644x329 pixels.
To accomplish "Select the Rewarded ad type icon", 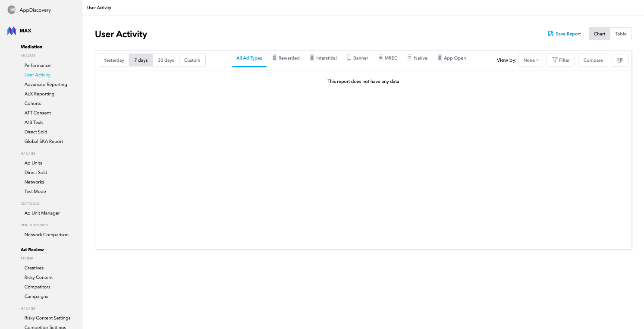I will (x=274, y=57).
